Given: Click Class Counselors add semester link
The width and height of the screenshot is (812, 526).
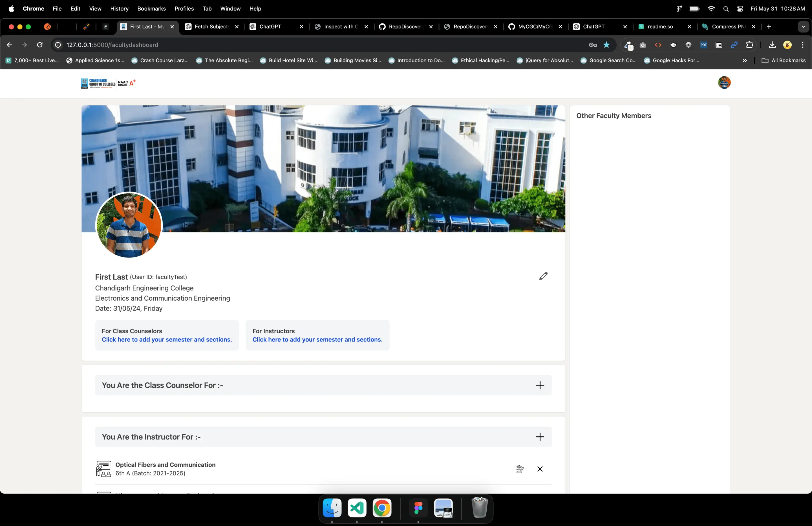Looking at the screenshot, I should click(167, 340).
